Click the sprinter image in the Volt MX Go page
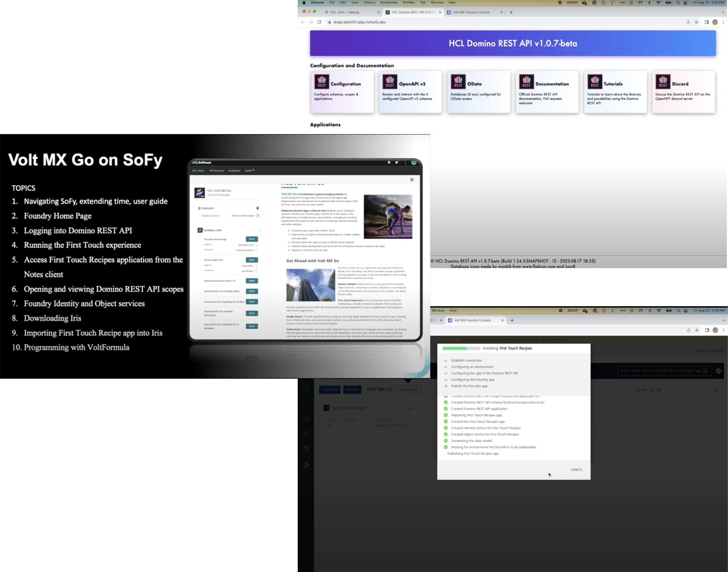 pyautogui.click(x=388, y=217)
